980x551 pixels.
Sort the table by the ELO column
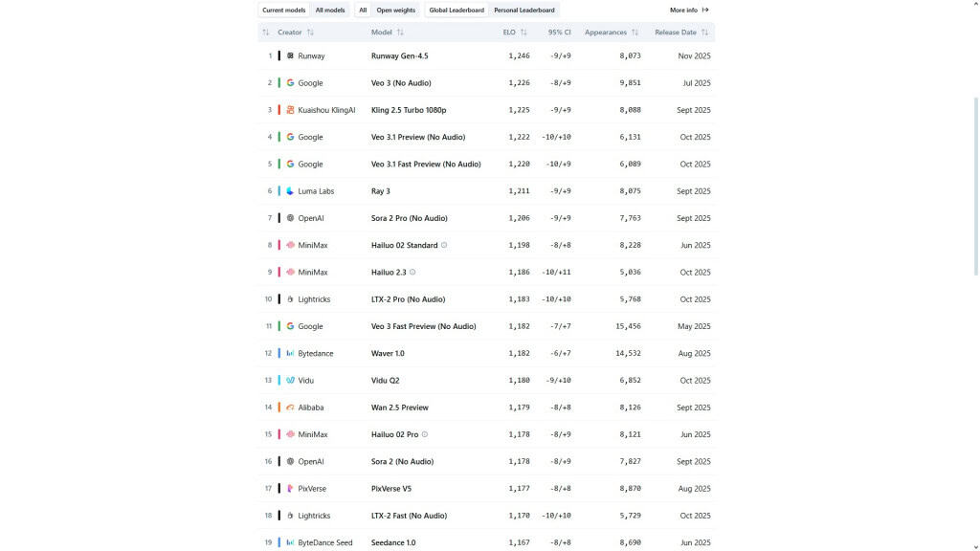pos(522,32)
